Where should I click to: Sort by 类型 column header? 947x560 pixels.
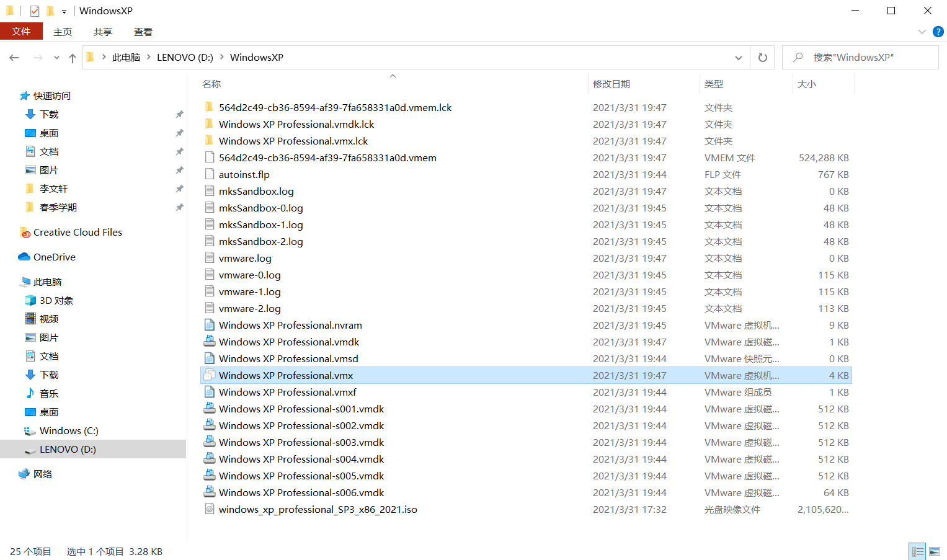(x=714, y=84)
